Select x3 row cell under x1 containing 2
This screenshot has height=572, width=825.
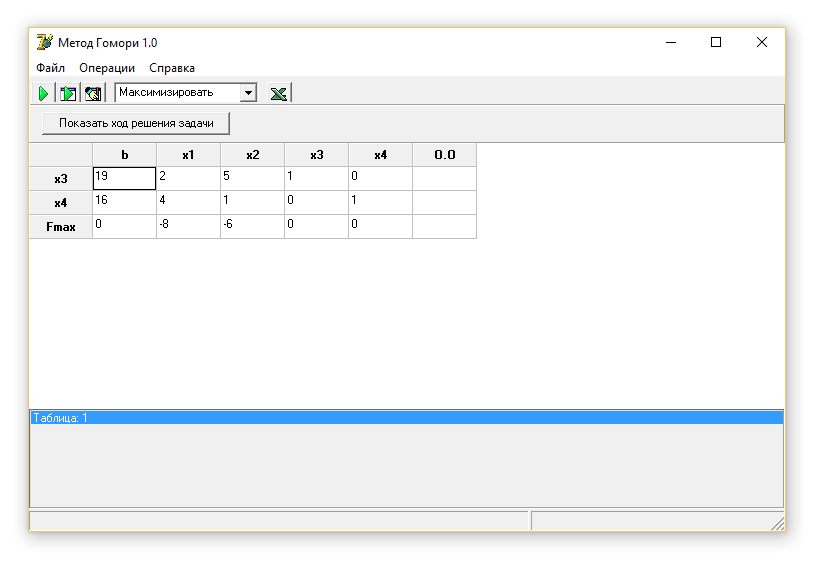(188, 178)
